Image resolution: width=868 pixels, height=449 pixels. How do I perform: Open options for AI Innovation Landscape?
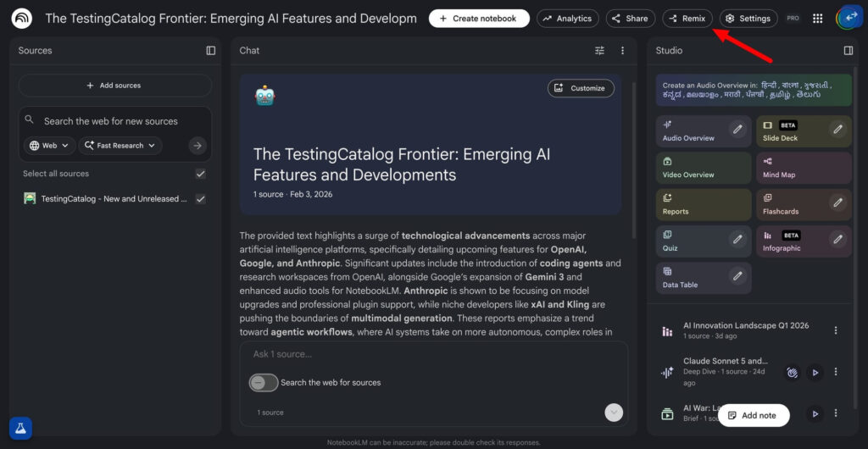(836, 330)
